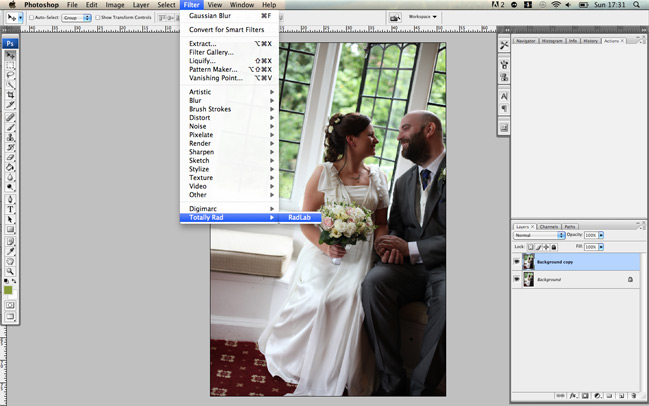Create a new layer with Layers panel icon
The height and width of the screenshot is (406, 649).
coord(622,396)
